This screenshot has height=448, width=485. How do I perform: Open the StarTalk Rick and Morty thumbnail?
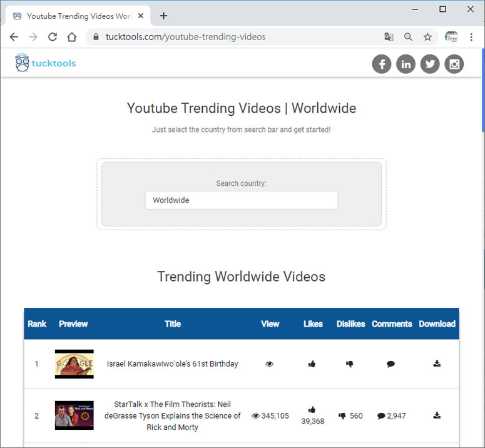pos(74,415)
